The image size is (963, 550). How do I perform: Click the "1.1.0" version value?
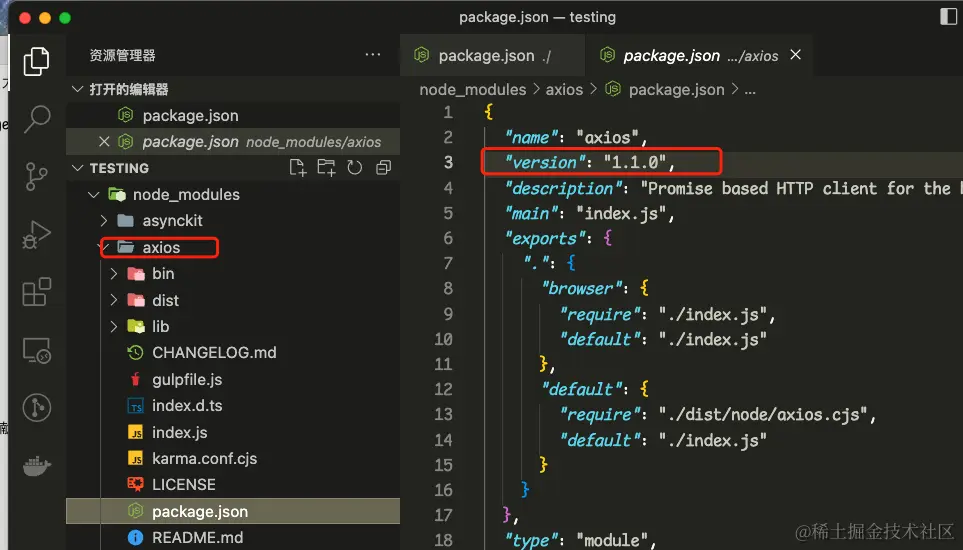(636, 163)
